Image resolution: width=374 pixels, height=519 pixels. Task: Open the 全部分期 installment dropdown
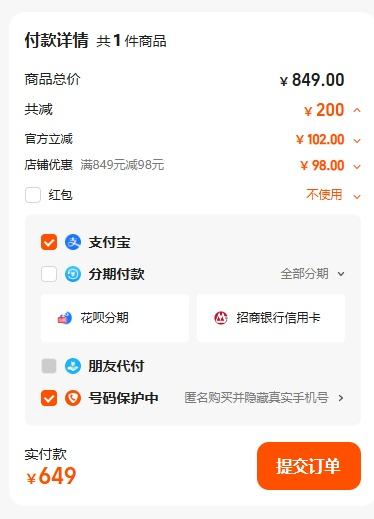[x=312, y=274]
